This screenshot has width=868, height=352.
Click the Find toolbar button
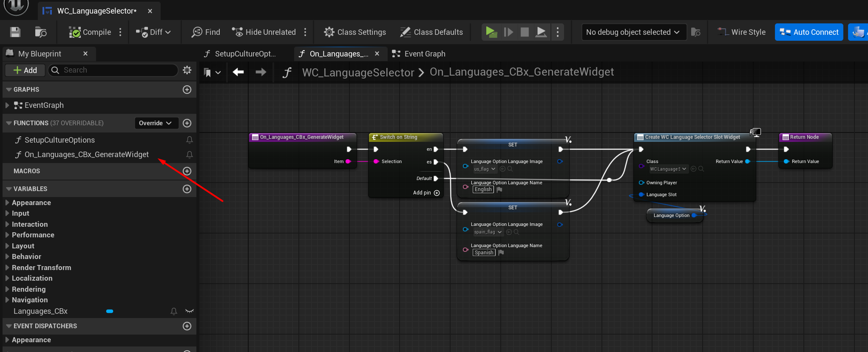pos(206,32)
